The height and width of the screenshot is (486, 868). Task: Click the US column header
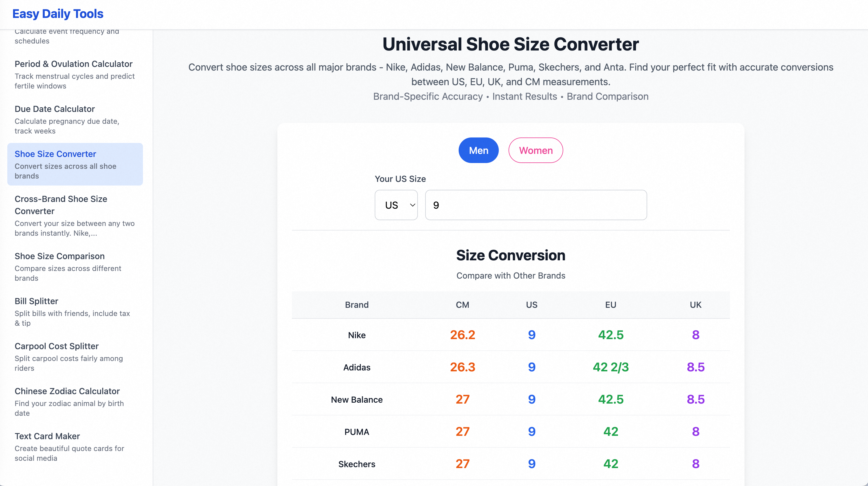point(532,305)
